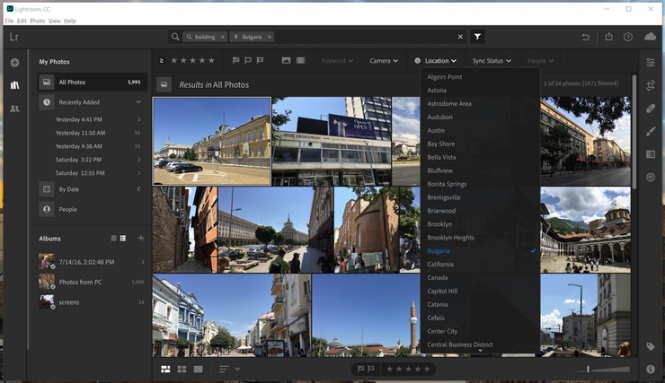Screen dimensions: 665x383
Task: Switch to photo grid view
Action: (166, 369)
